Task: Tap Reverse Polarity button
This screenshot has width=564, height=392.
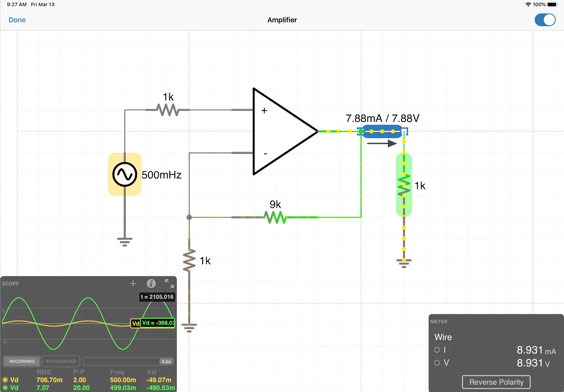Action: coord(496,382)
